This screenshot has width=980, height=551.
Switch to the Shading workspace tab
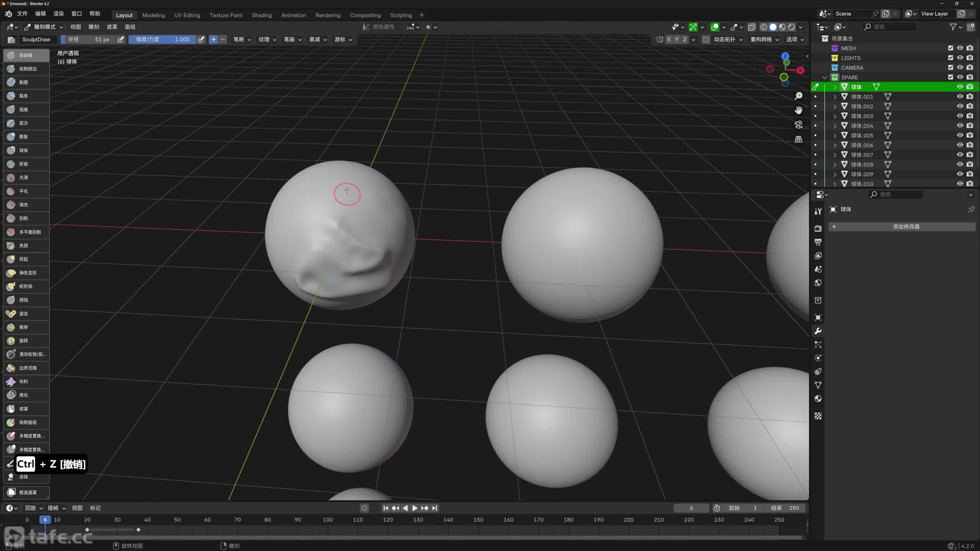(x=262, y=15)
